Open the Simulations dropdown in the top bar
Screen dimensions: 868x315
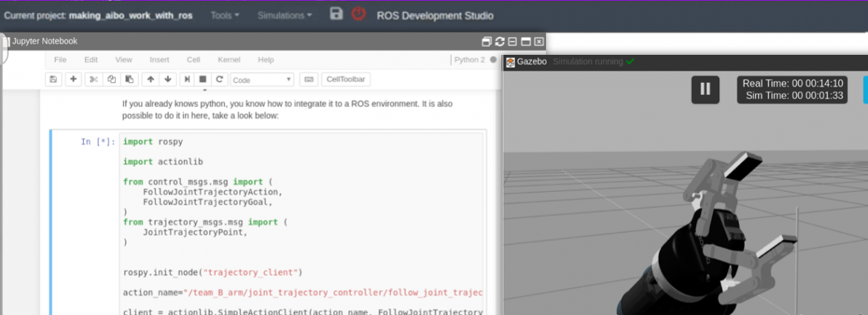click(x=285, y=16)
